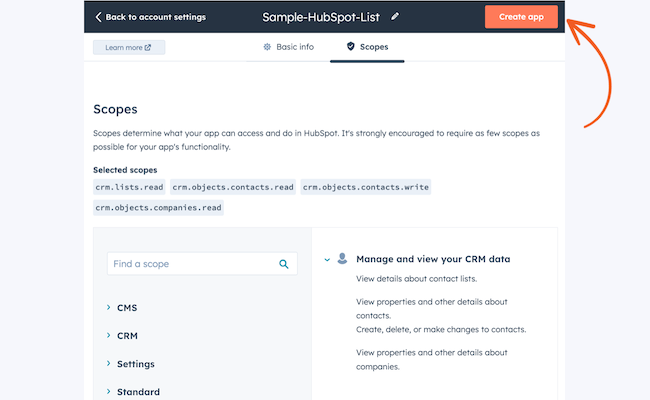
Task: Open the Learn more link
Action: point(129,47)
